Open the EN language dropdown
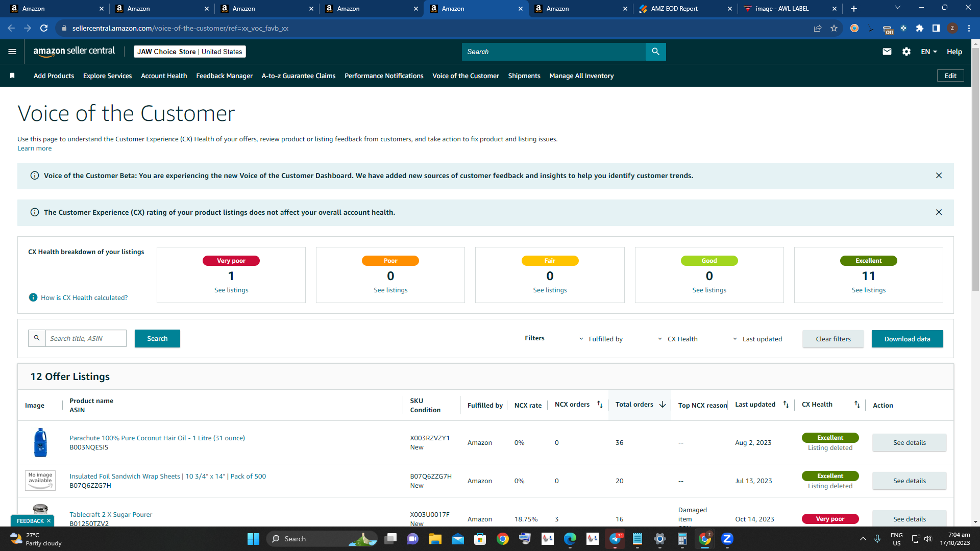This screenshot has height=551, width=980. 928,52
